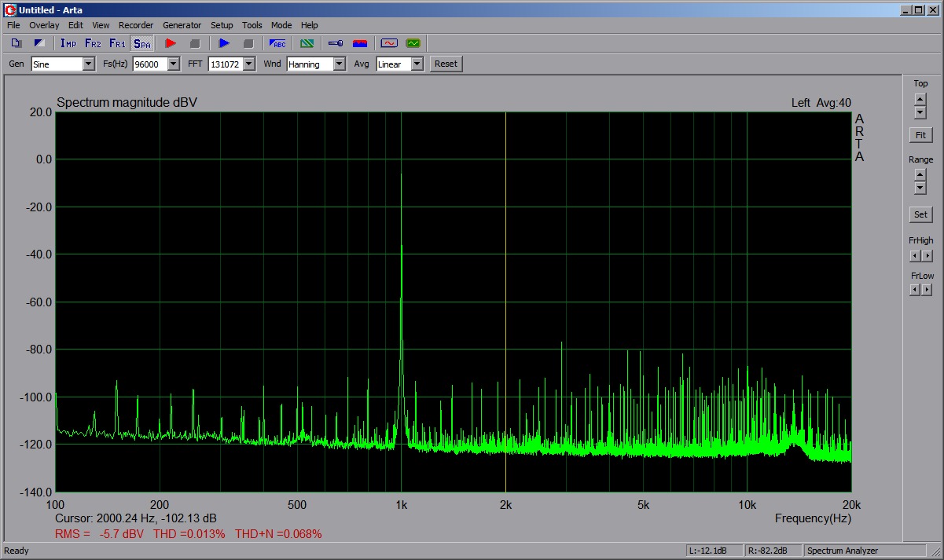The height and width of the screenshot is (560, 944).
Task: Toggle the SPA spectrum analyzer mode
Action: 141,43
